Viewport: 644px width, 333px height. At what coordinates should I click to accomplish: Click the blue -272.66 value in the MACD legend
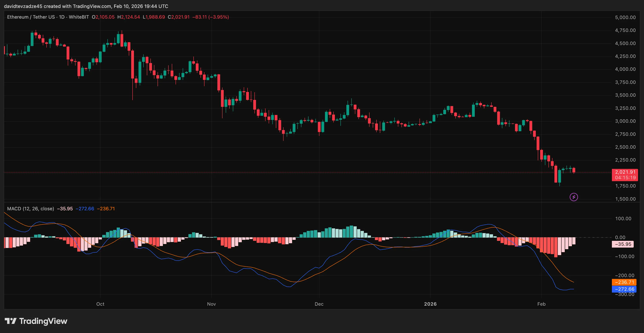[85, 209]
